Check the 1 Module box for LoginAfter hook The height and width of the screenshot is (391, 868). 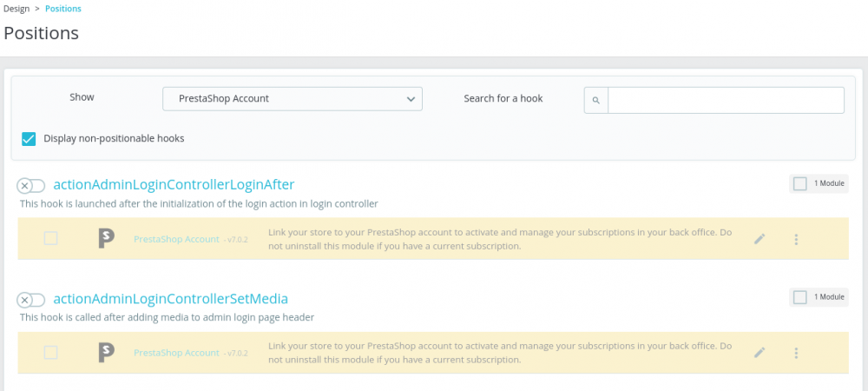point(799,183)
